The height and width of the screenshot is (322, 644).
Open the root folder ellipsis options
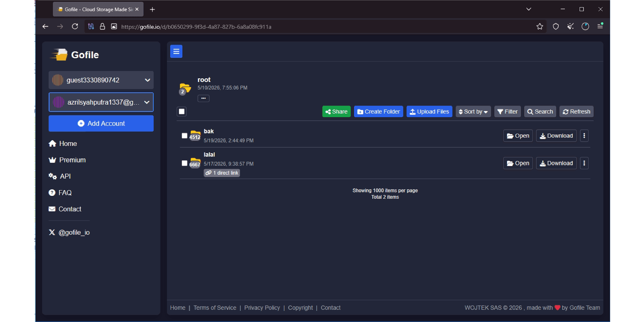(203, 98)
